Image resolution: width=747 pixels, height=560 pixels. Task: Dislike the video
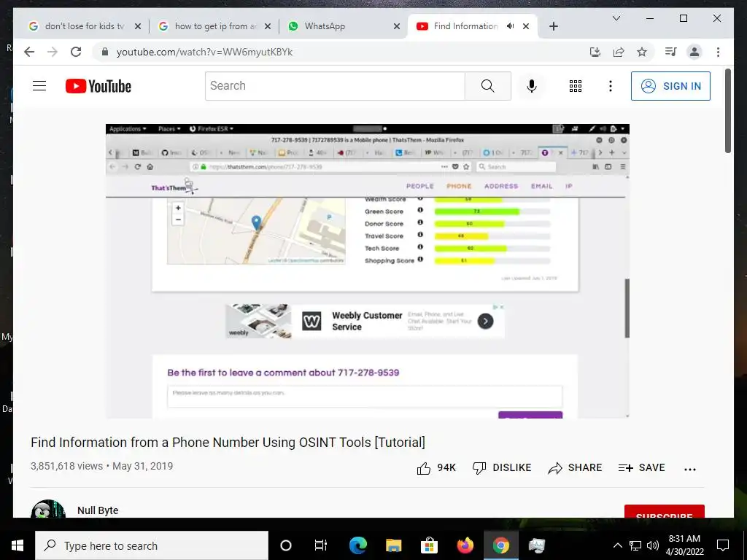pos(501,468)
